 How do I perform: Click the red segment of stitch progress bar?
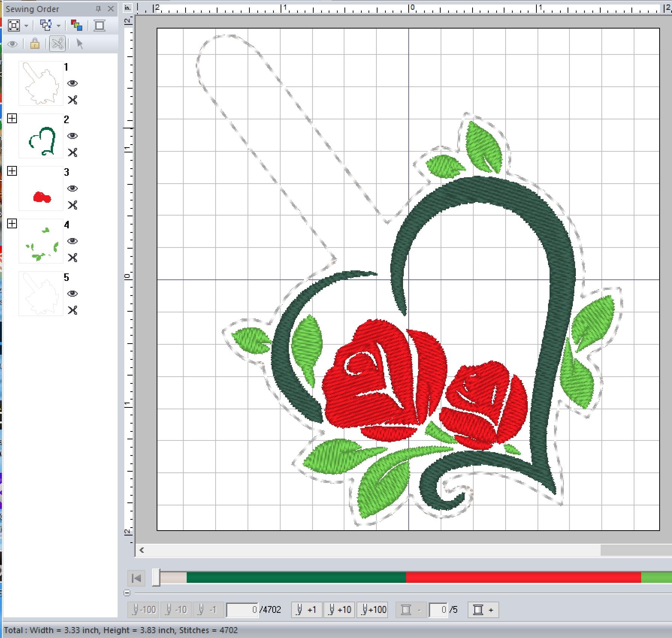coord(523,578)
